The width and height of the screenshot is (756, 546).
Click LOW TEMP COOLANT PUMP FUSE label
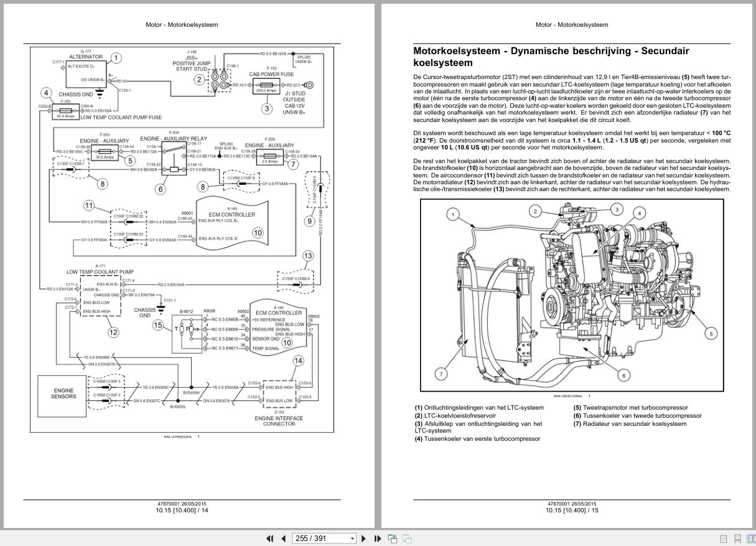121,117
